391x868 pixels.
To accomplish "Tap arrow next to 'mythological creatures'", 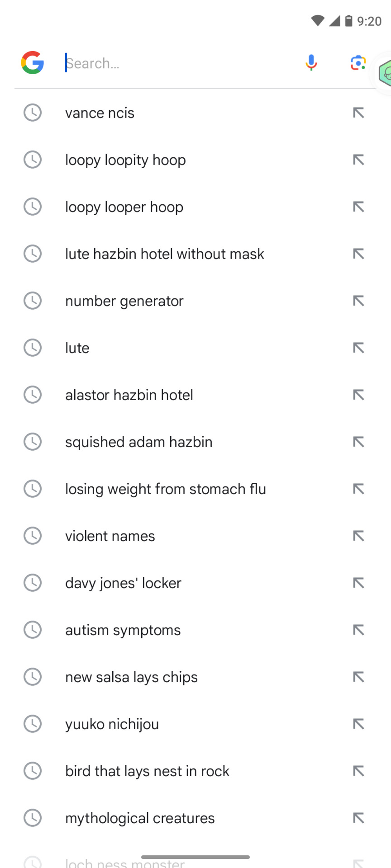I will pos(358,818).
